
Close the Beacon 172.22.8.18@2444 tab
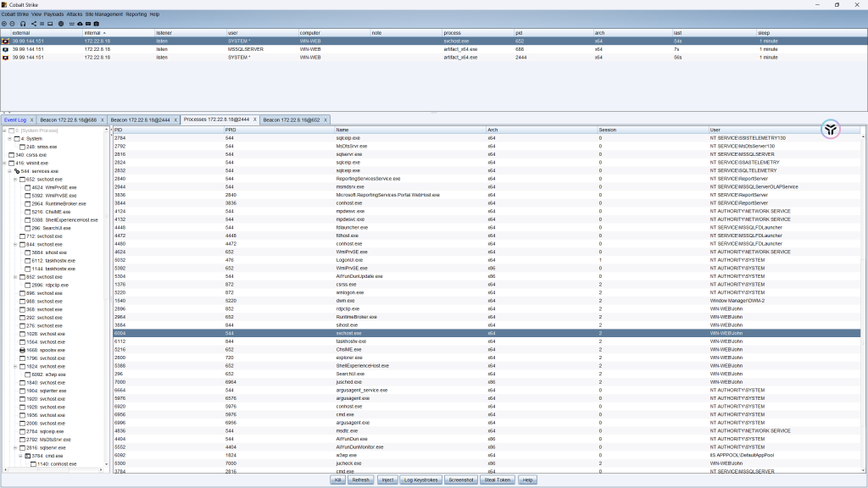[x=175, y=120]
